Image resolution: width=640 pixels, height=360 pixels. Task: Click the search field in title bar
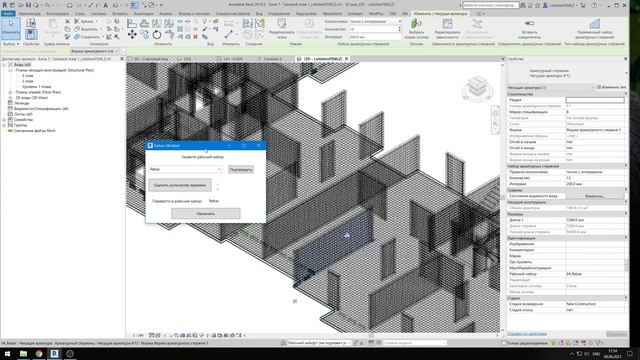pos(490,5)
